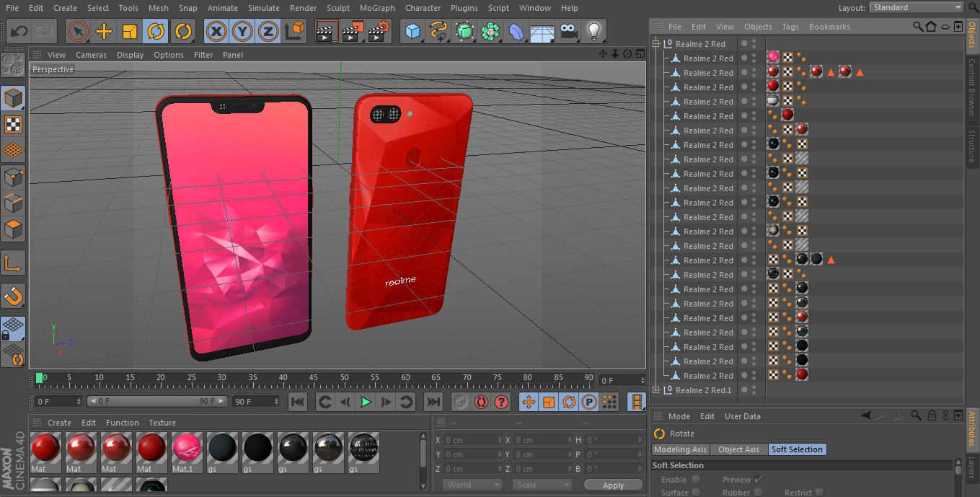Toggle the Preview checkbox
This screenshot has width=980, height=497.
coord(758,480)
